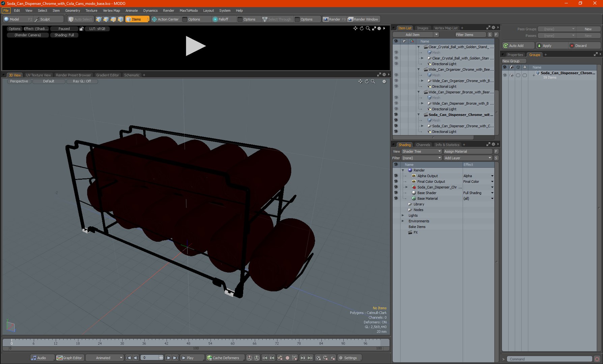Click preview zoom magnifier icon
The image size is (603, 364).
click(368, 28)
